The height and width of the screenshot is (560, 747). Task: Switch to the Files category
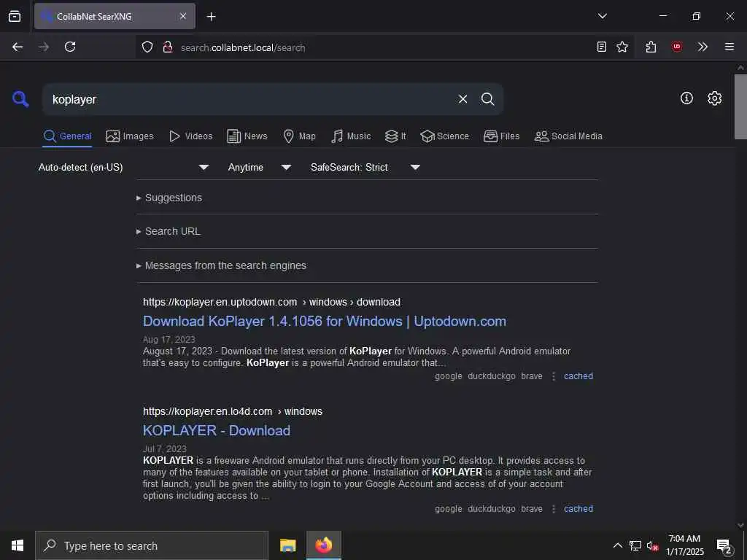502,136
